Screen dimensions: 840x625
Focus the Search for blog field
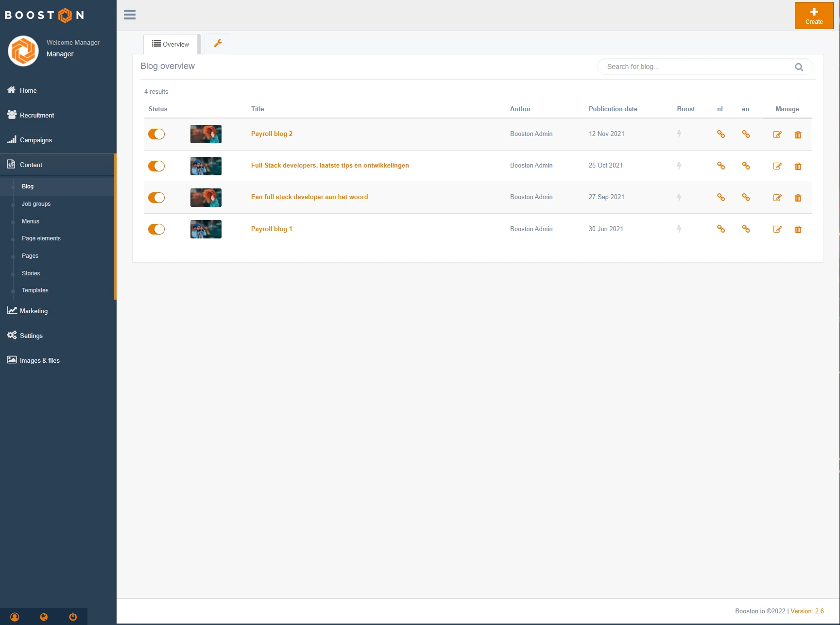[695, 67]
